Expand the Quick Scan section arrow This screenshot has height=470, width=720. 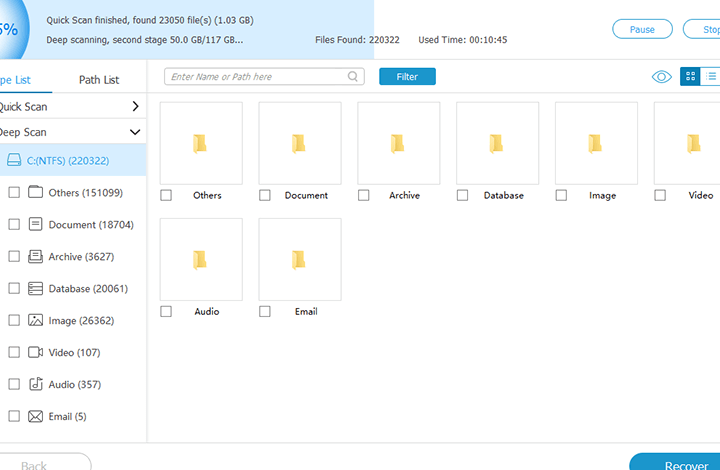tap(135, 106)
